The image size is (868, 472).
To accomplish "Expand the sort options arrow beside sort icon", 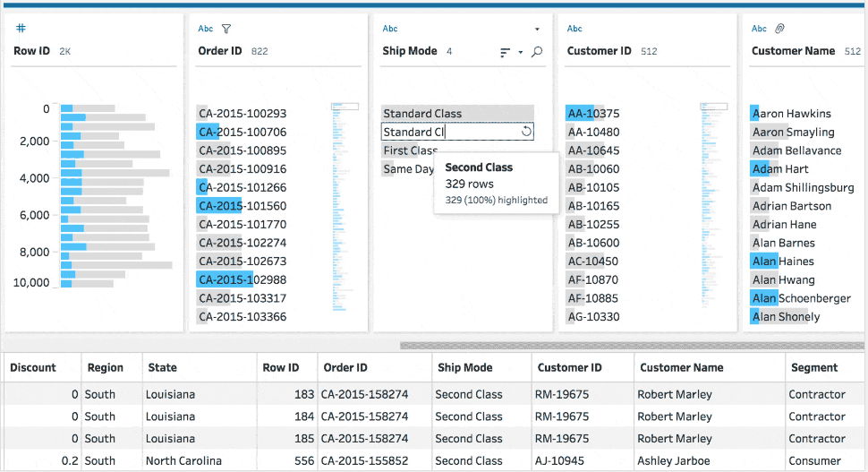I will [521, 53].
